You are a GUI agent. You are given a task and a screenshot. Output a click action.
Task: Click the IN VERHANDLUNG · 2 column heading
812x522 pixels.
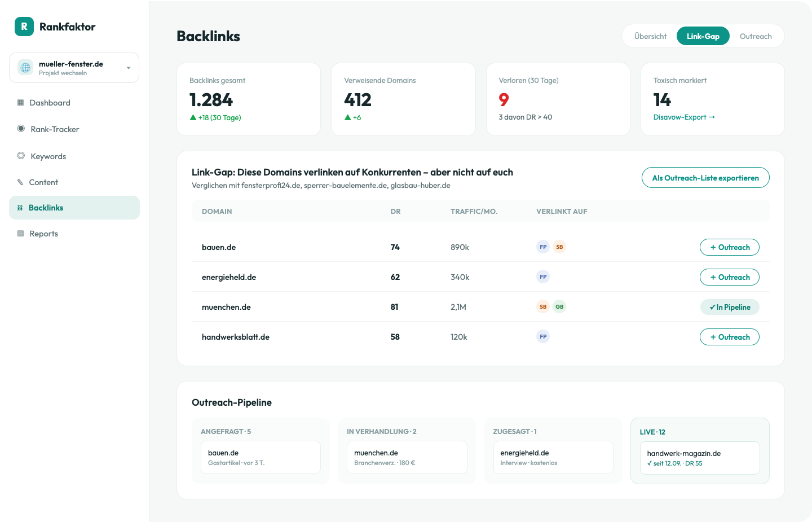(382, 432)
